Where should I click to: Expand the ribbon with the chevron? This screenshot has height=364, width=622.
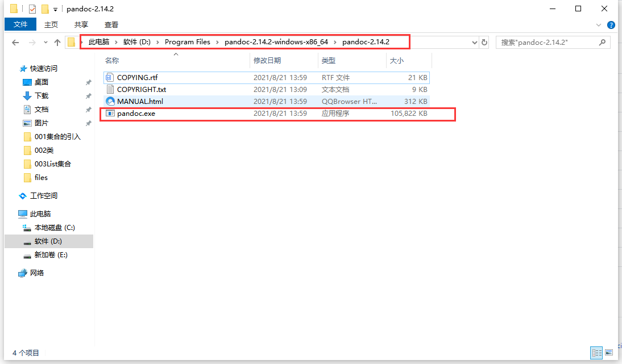tap(599, 25)
